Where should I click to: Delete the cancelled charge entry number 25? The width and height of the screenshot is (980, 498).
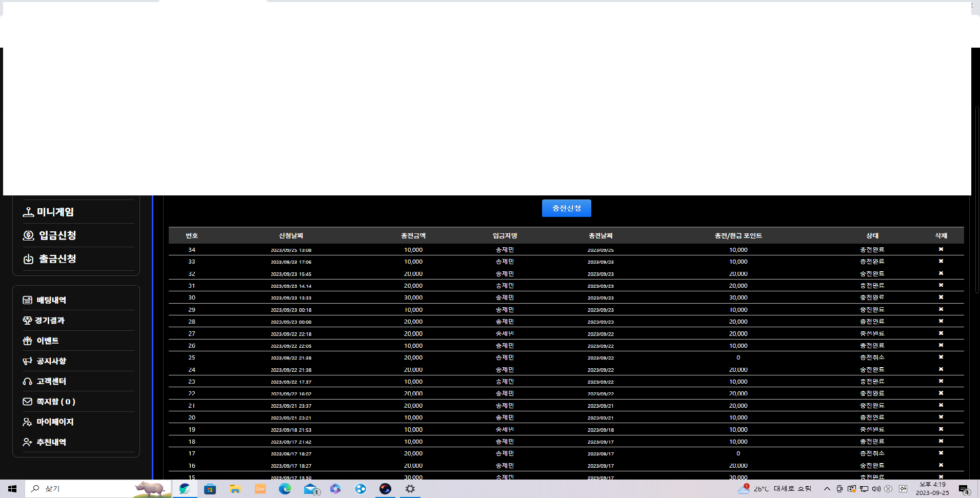click(941, 357)
